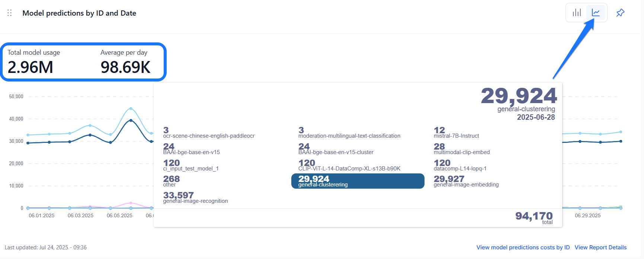This screenshot has width=644, height=259.
Task: Click the 94,170 total in tooltip
Action: 534,217
